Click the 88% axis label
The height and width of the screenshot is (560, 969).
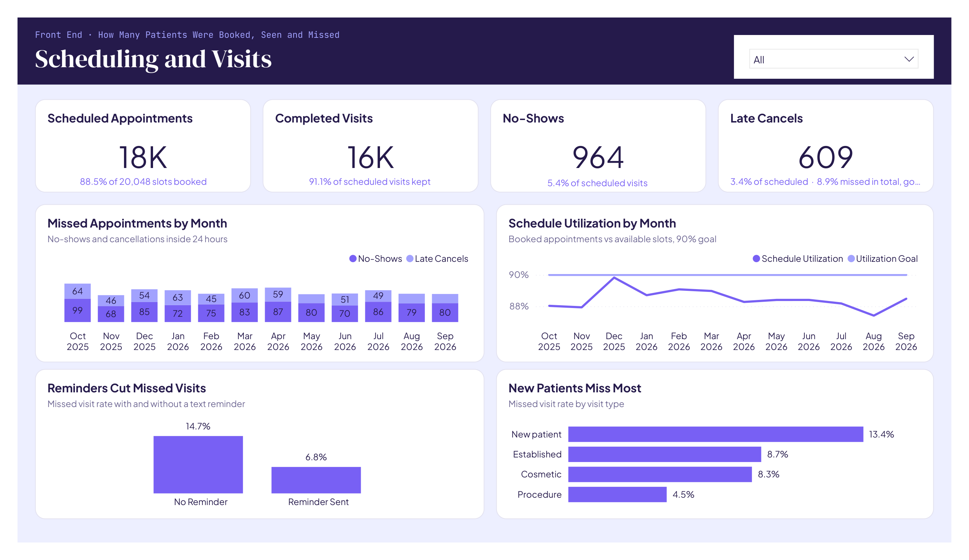[x=519, y=306]
